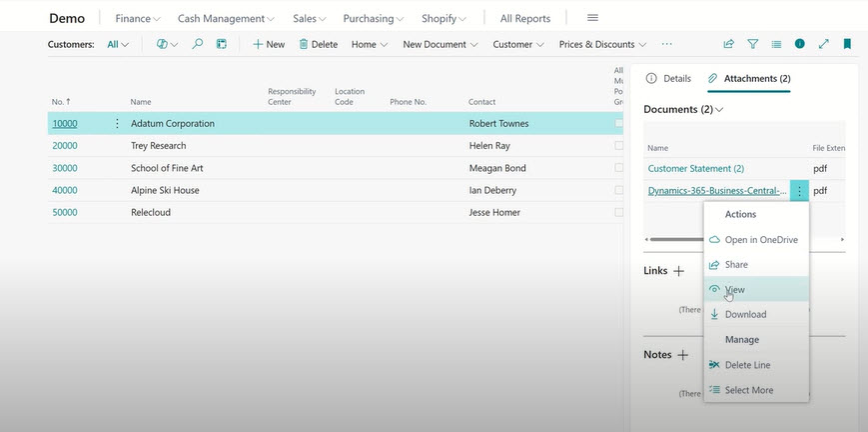
Task: Open customer number 40000 link
Action: (x=65, y=190)
